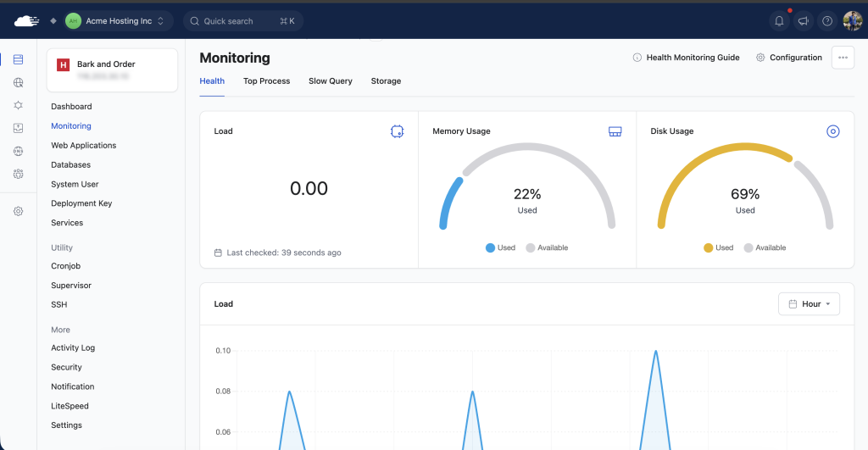This screenshot has height=450, width=868.
Task: Click the yellow Used legend dot under Disk Usage
Action: [708, 248]
